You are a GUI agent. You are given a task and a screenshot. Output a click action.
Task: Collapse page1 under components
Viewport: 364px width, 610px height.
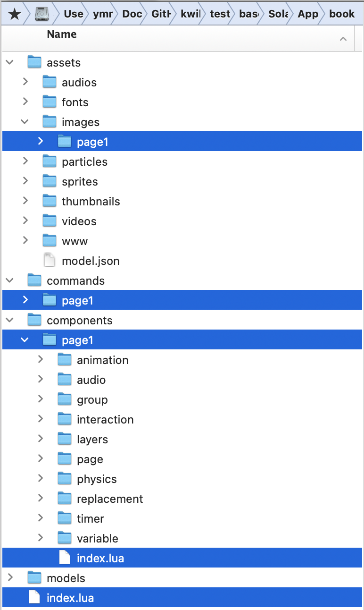25,340
